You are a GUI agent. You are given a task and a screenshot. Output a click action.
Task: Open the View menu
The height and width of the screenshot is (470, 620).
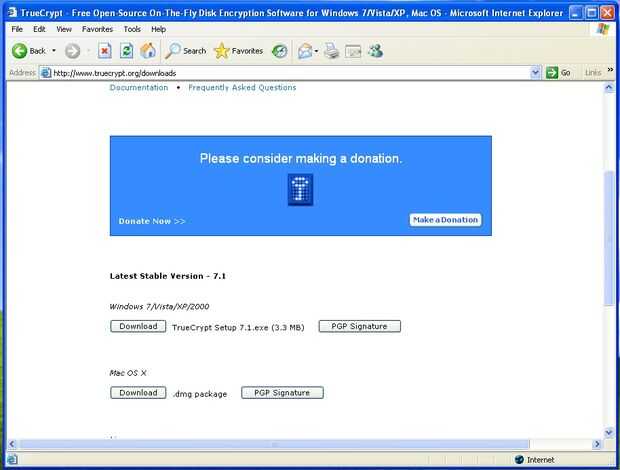click(x=64, y=29)
